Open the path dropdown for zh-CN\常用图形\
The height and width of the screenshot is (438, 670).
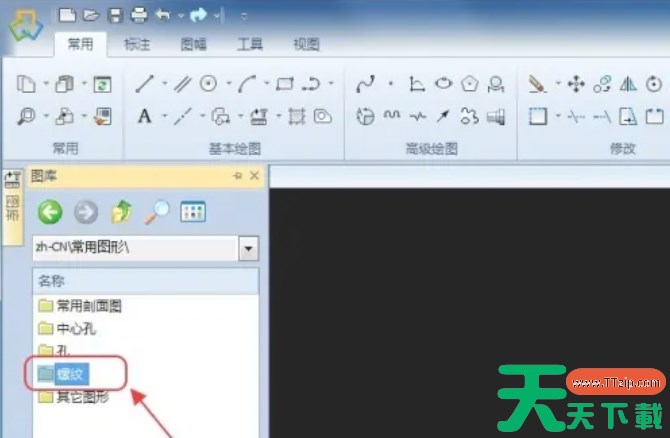tap(249, 248)
